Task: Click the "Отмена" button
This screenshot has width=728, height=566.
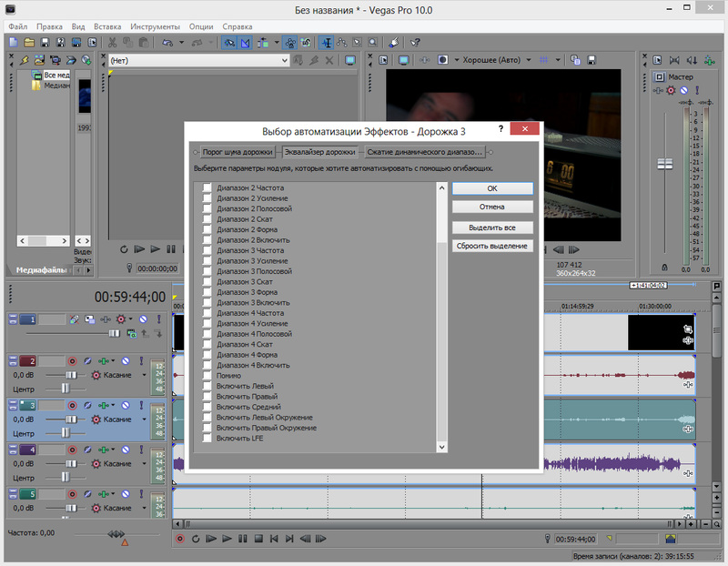Action: 491,207
